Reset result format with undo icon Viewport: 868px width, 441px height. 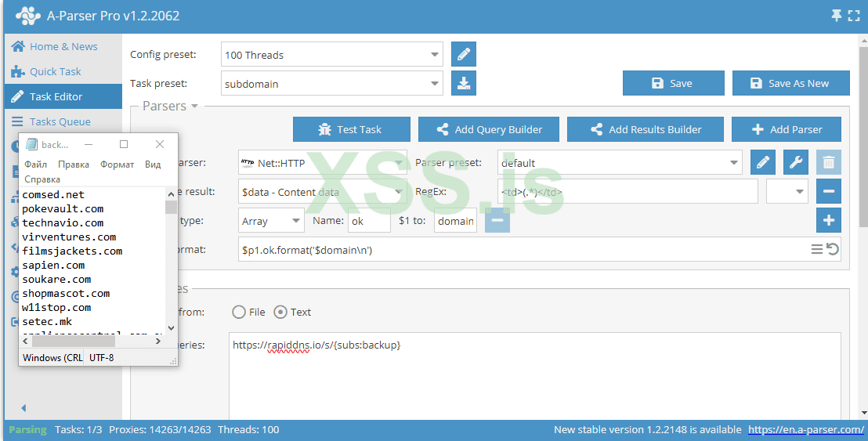pos(833,250)
